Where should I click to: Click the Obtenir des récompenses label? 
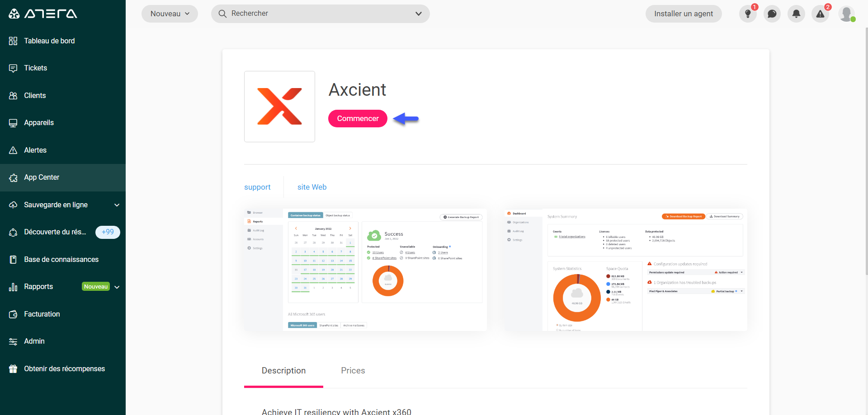pos(65,369)
